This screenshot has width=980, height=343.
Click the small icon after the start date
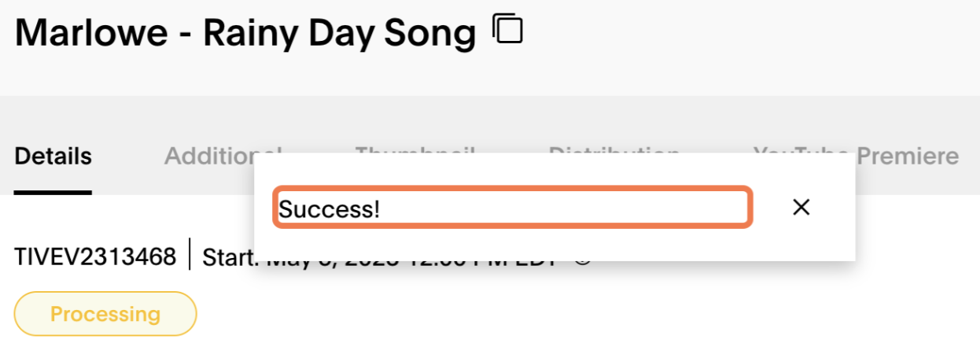[x=583, y=261]
